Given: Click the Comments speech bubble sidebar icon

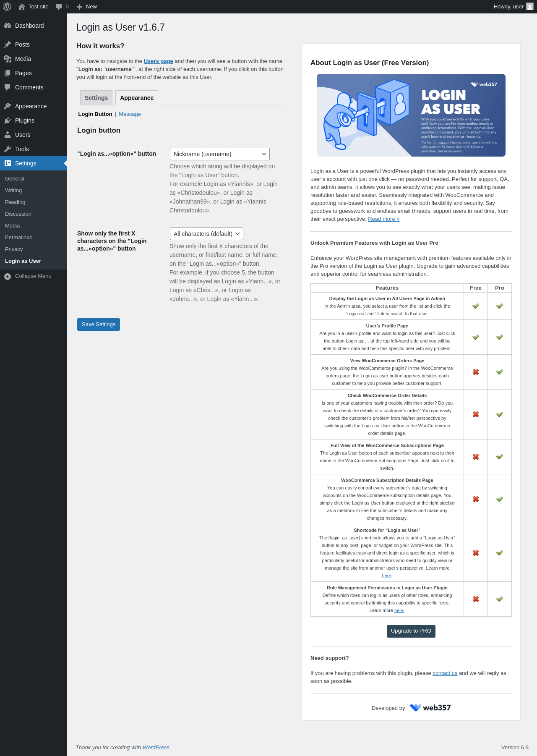Looking at the screenshot, I should pyautogui.click(x=8, y=87).
